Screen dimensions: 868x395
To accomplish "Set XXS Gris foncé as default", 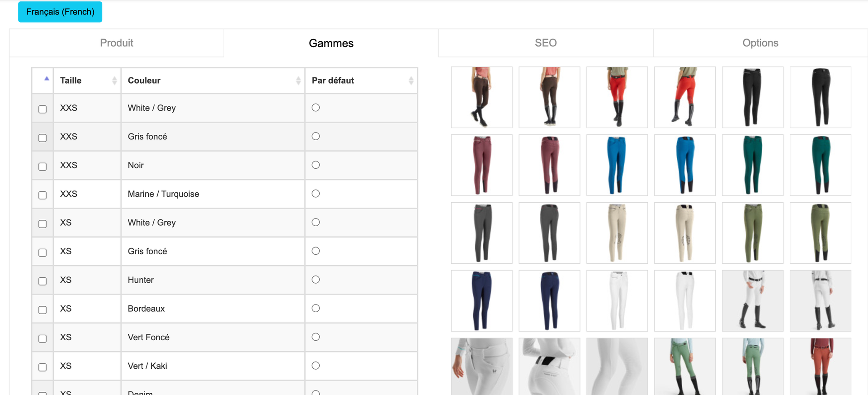I will pyautogui.click(x=316, y=136).
